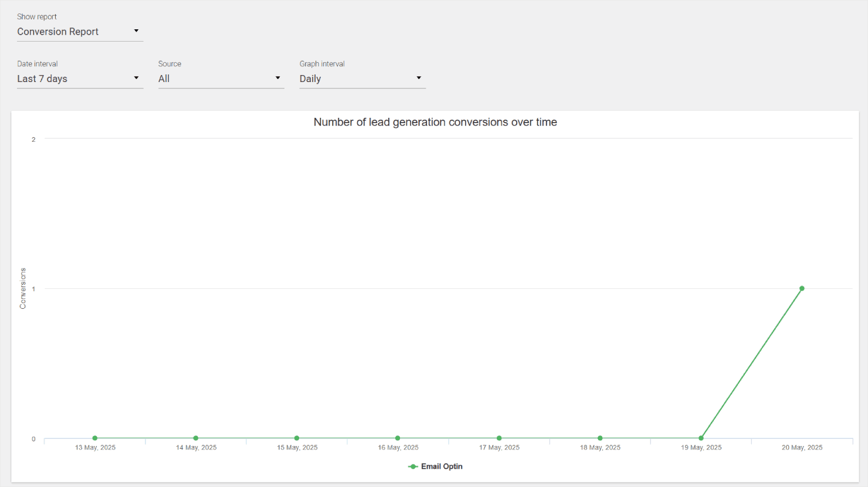Click the data point for 16 May, 2025
This screenshot has height=487, width=868.
pos(398,437)
